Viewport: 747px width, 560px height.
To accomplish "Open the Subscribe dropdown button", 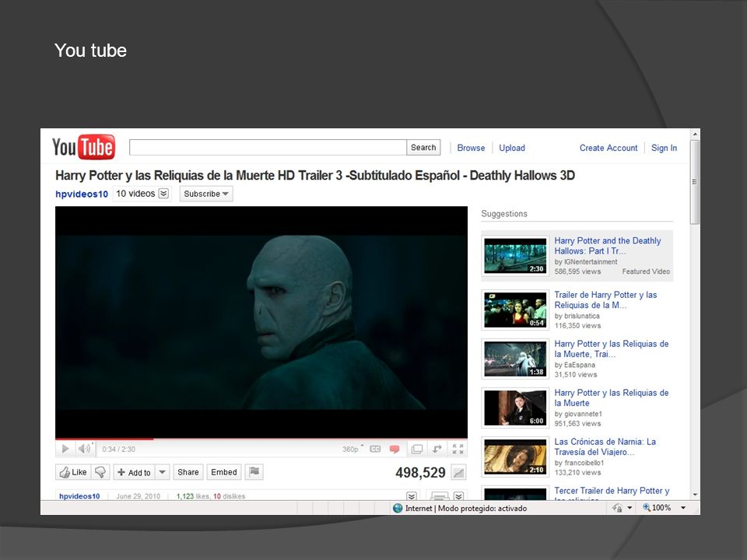I will [206, 194].
